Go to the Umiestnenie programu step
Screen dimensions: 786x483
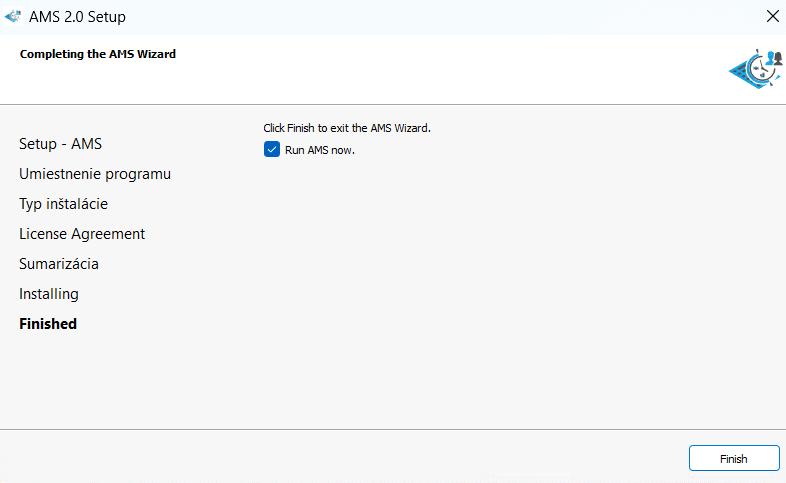[95, 174]
